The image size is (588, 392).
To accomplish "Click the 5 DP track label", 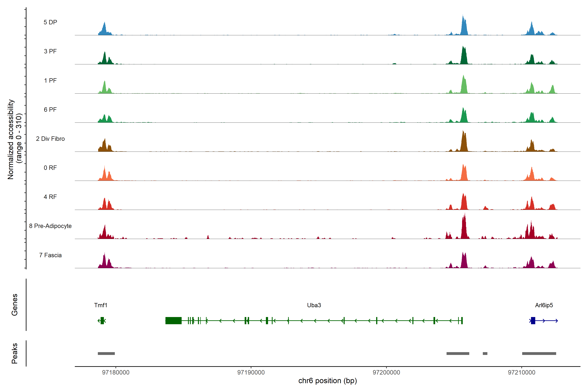I will [x=50, y=22].
